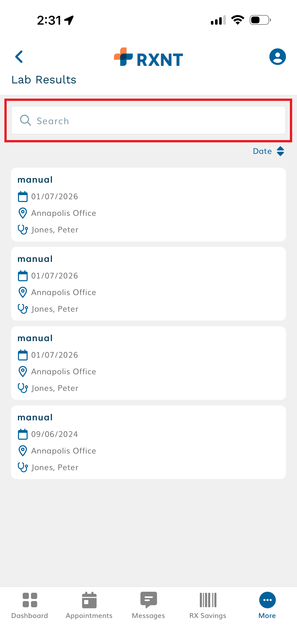Open the 09/06/2024 manual lab result

pyautogui.click(x=148, y=442)
